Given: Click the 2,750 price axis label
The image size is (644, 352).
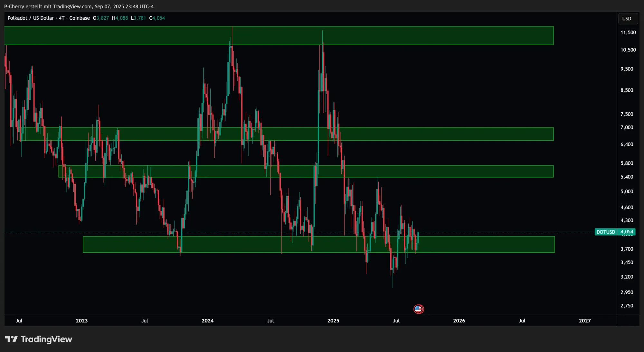Looking at the screenshot, I should [627, 306].
